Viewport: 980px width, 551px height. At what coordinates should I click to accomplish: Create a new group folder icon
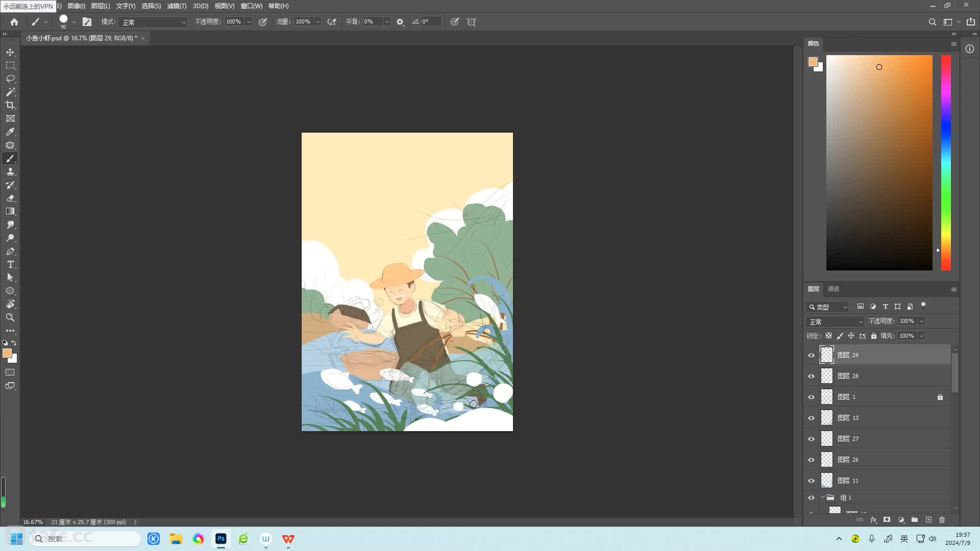pos(915,520)
